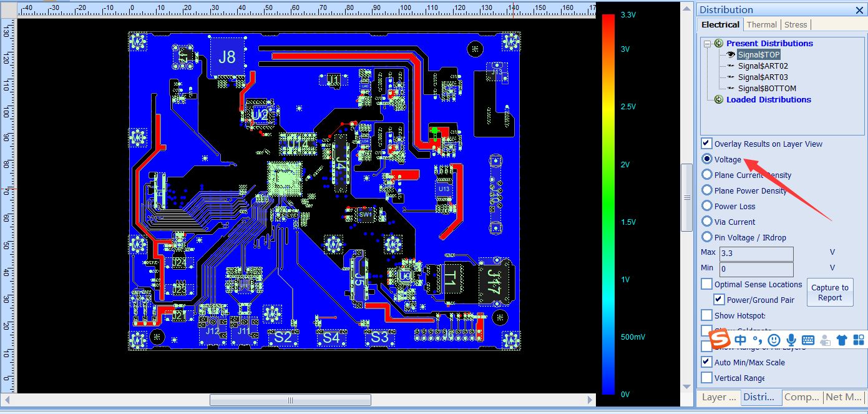Collapse the Present Distributions tree node
868x414 pixels.
pyautogui.click(x=706, y=44)
